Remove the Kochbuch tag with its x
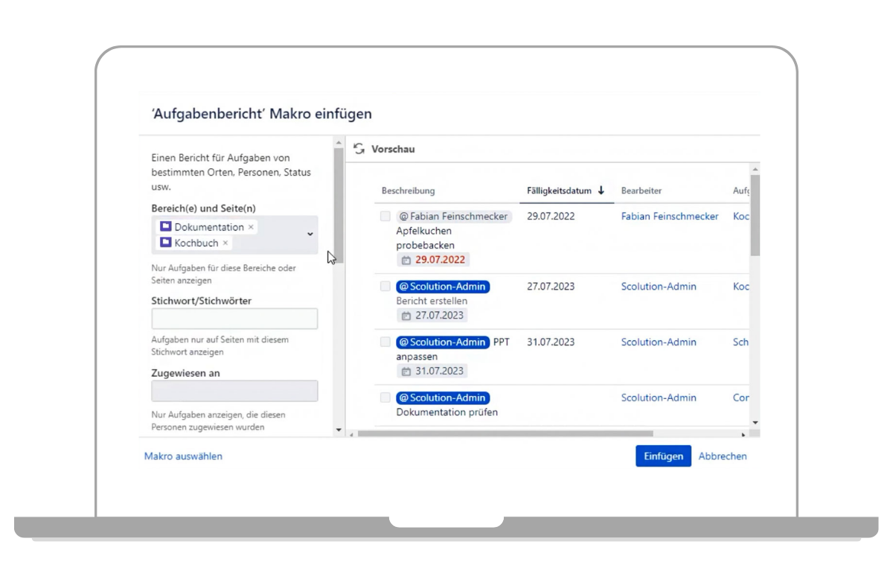This screenshot has height=588, width=893. click(x=225, y=243)
